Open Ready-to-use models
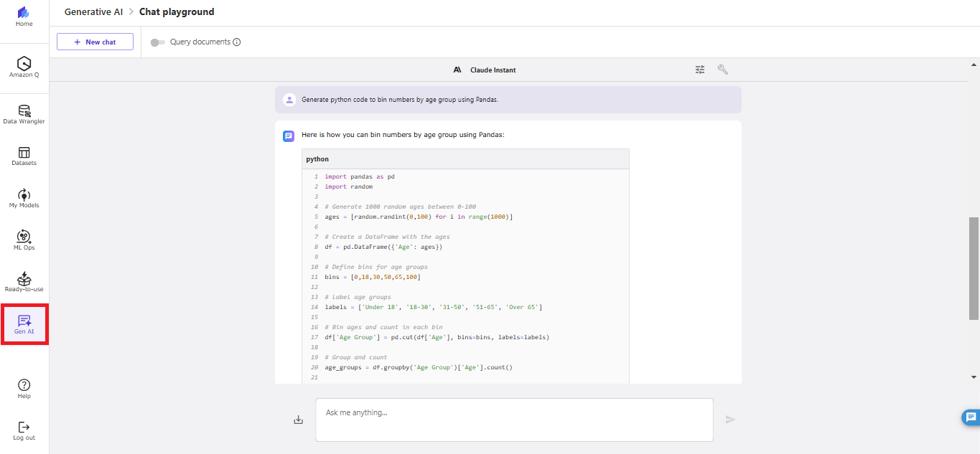 [x=24, y=283]
